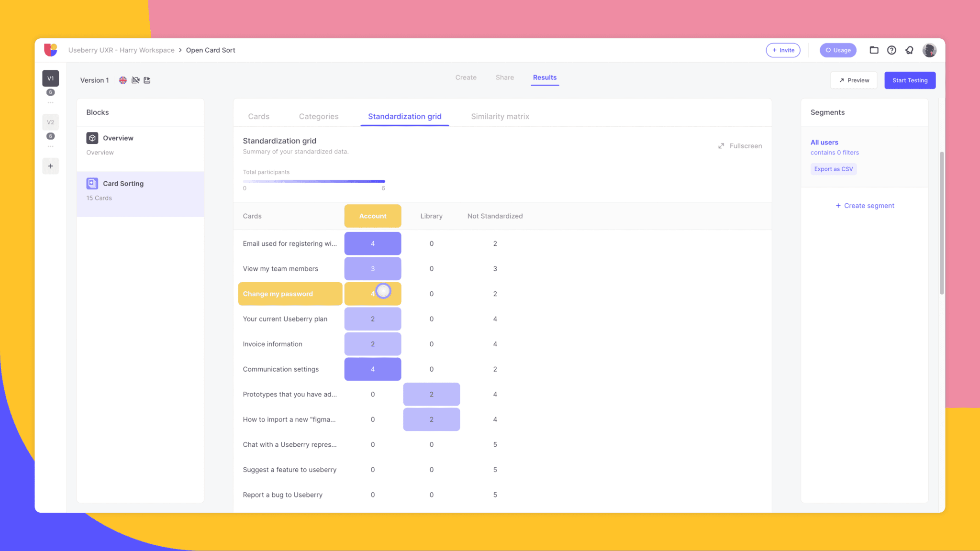Click the camera-off recording icon

coord(135,80)
